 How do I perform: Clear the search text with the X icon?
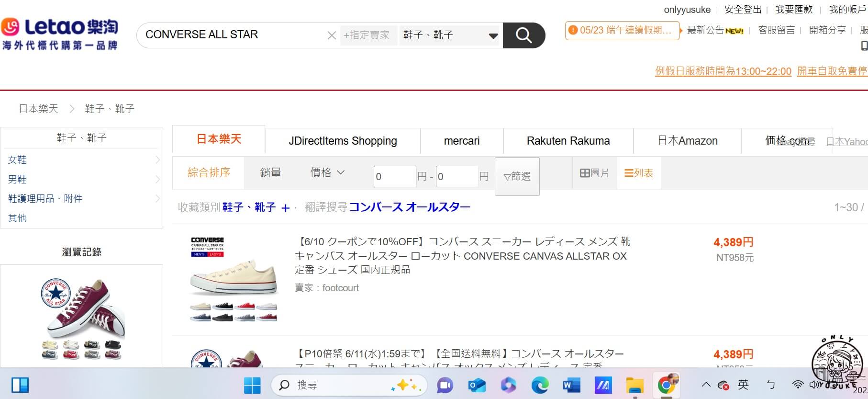[x=332, y=35]
